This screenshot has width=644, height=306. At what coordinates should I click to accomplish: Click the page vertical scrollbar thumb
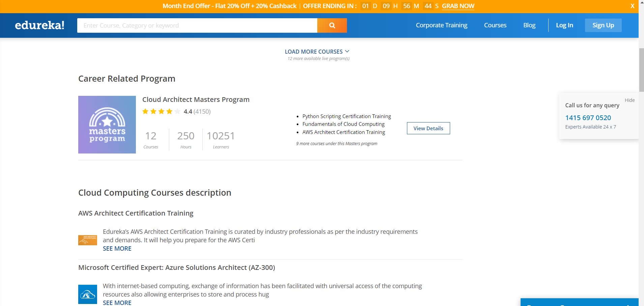tap(641, 70)
